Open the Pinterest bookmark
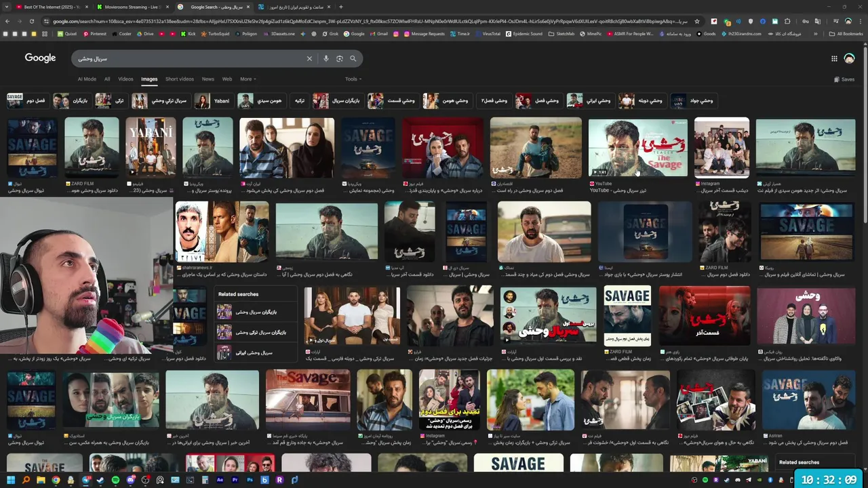The width and height of the screenshot is (868, 488). (94, 33)
